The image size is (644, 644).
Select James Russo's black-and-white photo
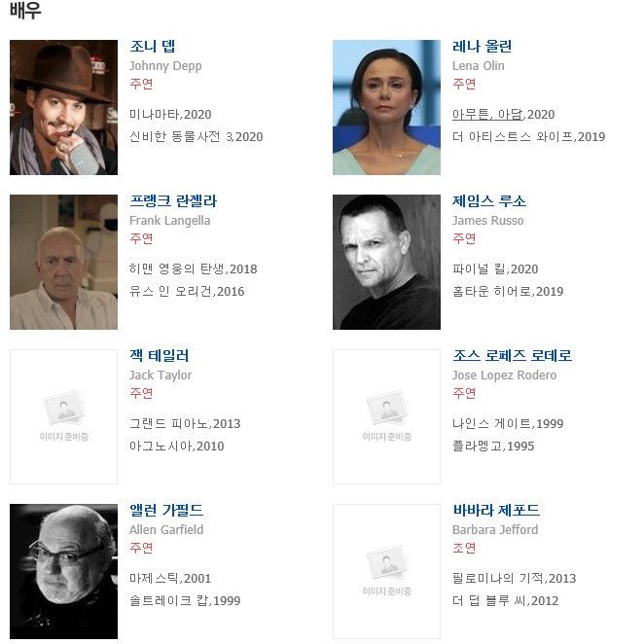tap(386, 262)
